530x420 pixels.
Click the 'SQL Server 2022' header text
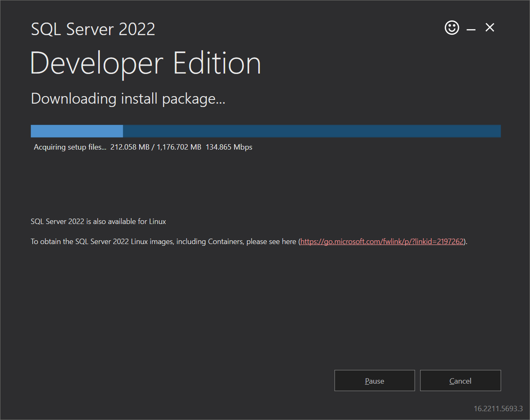pyautogui.click(x=93, y=29)
